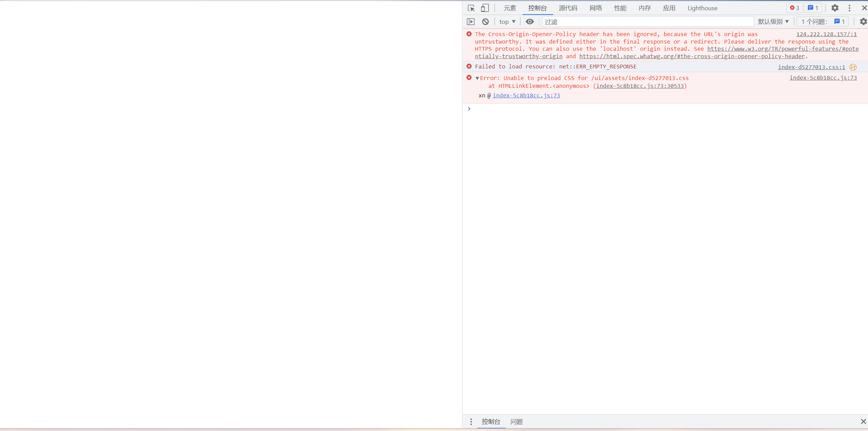Click the 1 个问题 issues button
This screenshot has width=868, height=431.
pos(823,22)
